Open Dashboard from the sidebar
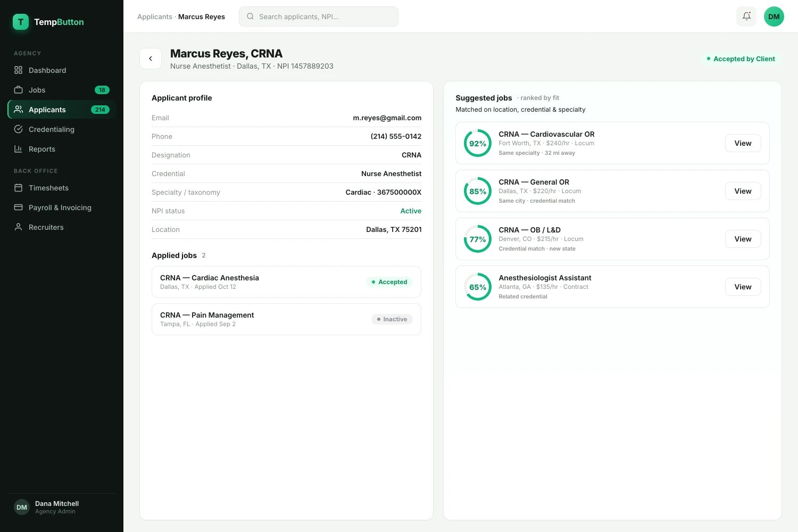 [62, 70]
